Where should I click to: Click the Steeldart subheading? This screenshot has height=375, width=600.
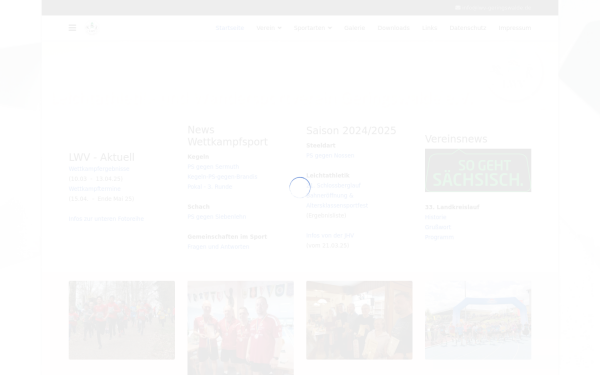tap(321, 146)
